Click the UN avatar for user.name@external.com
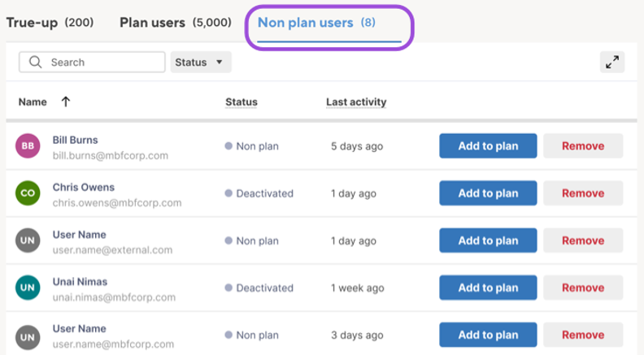The image size is (644, 355). (28, 240)
